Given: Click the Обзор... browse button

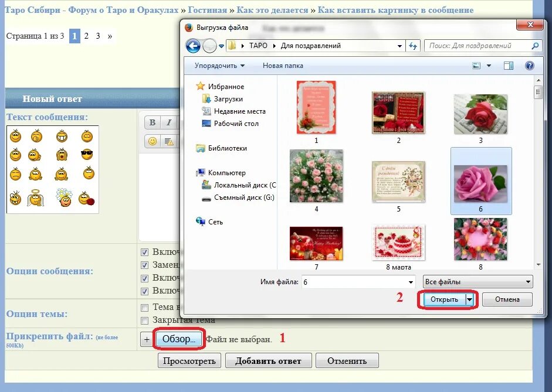Looking at the screenshot, I should (179, 339).
